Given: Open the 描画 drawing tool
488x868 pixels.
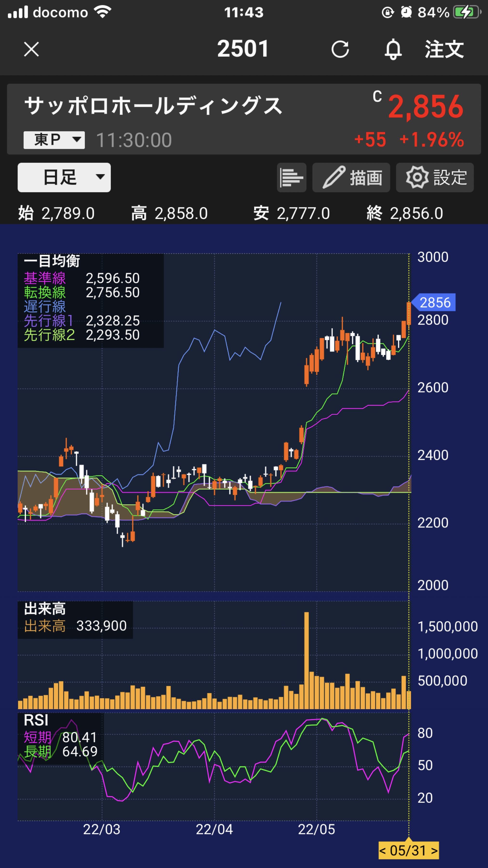Looking at the screenshot, I should [351, 177].
